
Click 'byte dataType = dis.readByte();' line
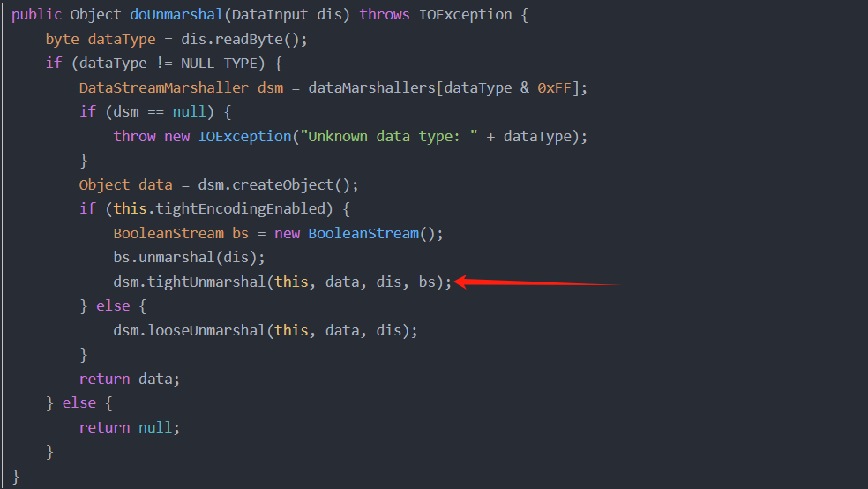[x=176, y=40]
